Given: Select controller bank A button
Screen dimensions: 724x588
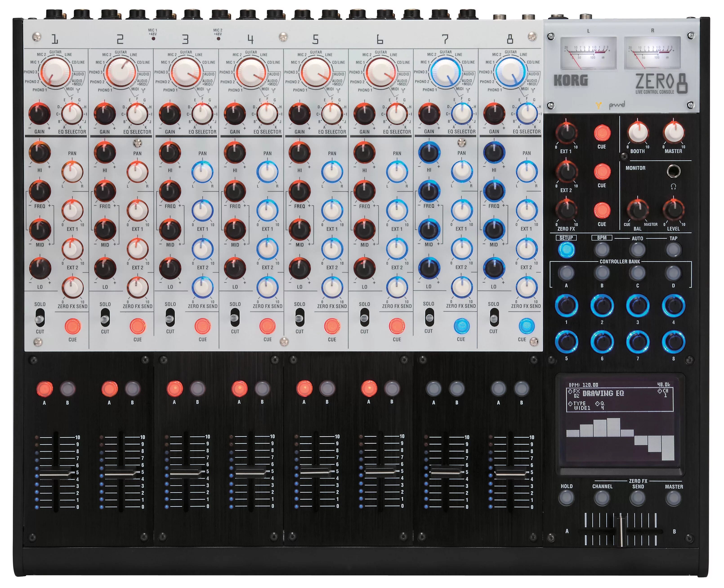Looking at the screenshot, I should (566, 273).
